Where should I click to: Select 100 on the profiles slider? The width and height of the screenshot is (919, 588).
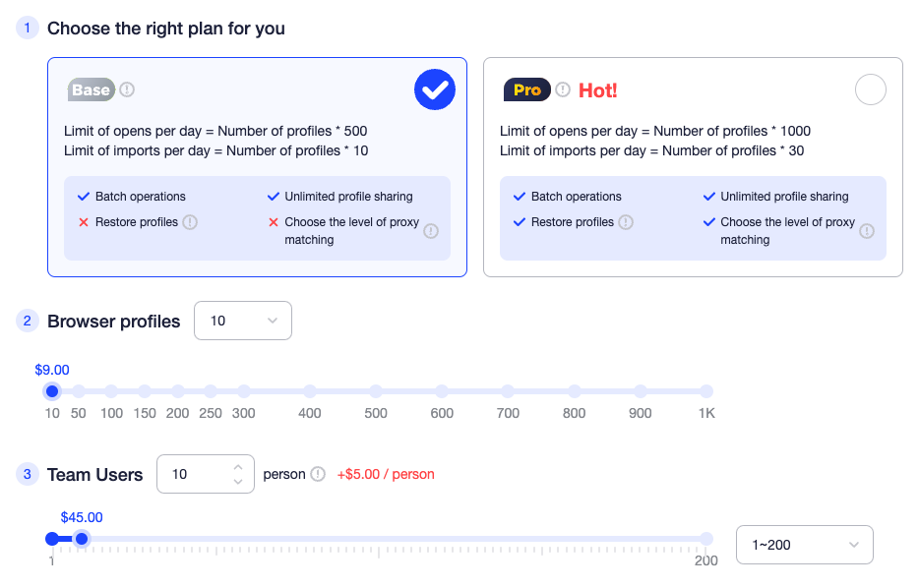click(x=112, y=391)
